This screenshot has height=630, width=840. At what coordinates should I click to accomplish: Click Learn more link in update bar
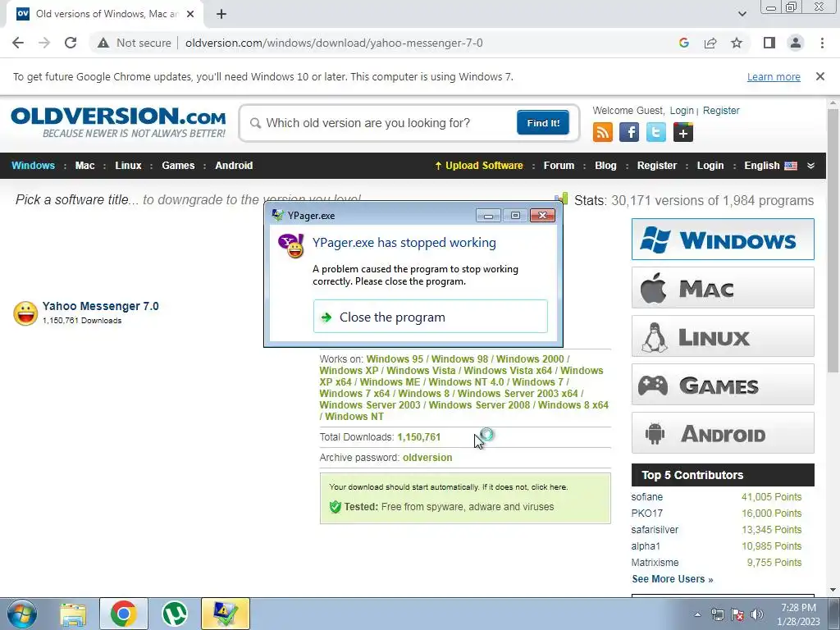click(x=774, y=76)
